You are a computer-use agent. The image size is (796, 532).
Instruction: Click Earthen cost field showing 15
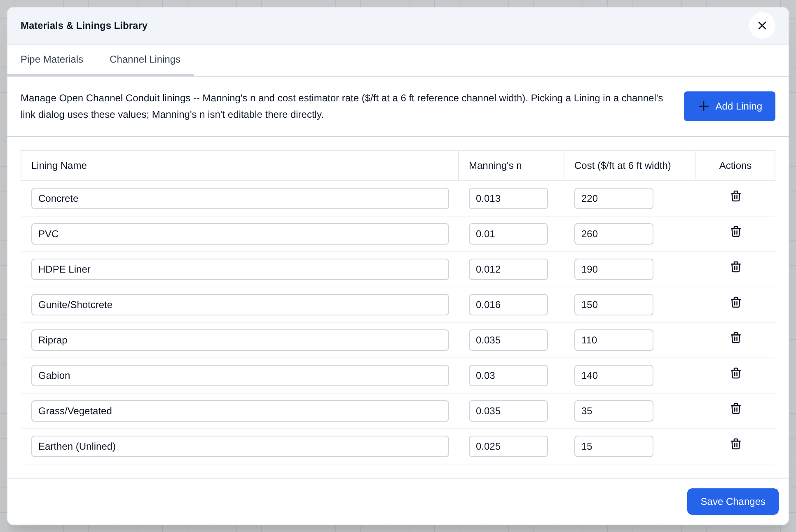coord(613,446)
